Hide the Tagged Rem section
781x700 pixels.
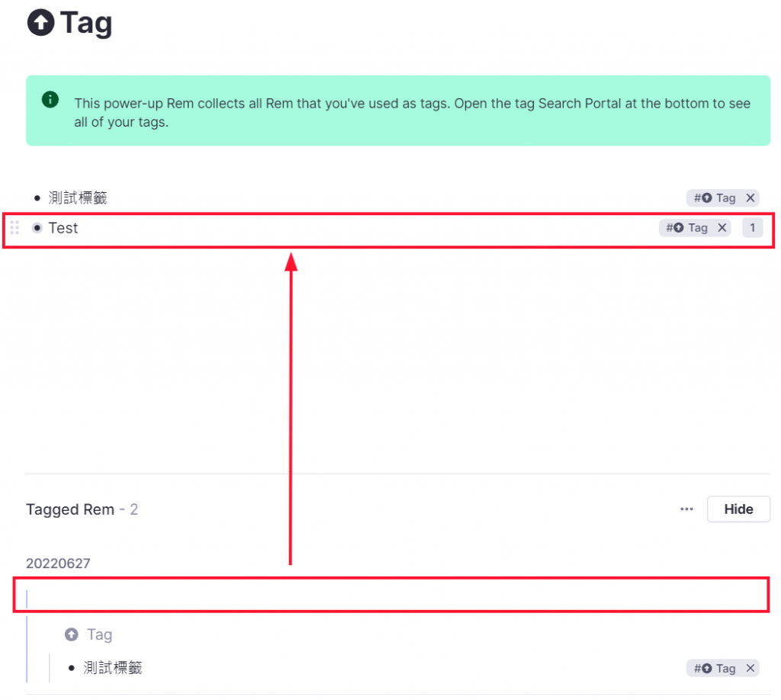pos(738,509)
